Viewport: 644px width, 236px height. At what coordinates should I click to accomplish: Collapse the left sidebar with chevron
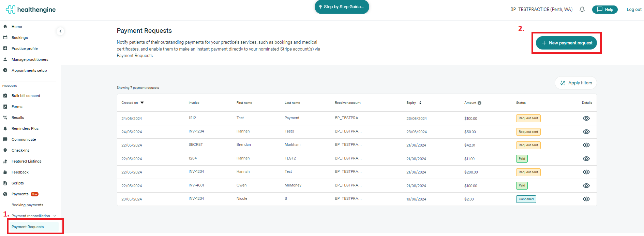click(60, 31)
